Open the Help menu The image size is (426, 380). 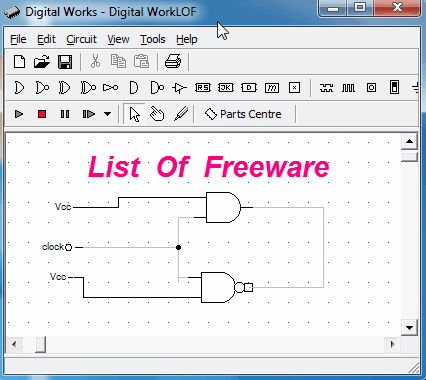point(187,39)
